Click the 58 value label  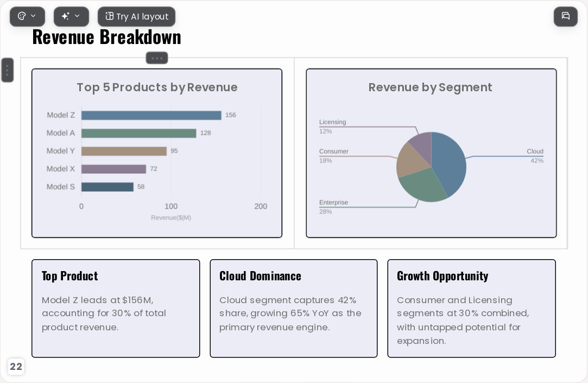click(141, 187)
